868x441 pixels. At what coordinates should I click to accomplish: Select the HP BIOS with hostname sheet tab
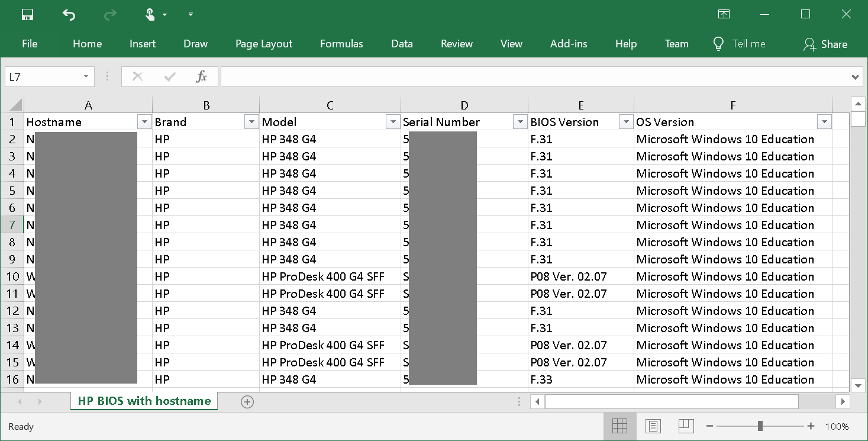point(144,401)
